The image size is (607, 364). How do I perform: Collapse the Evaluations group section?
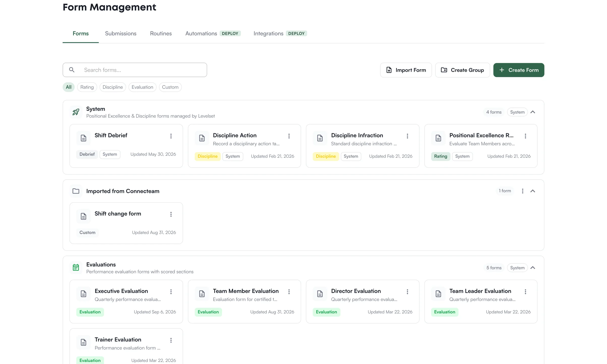(533, 268)
